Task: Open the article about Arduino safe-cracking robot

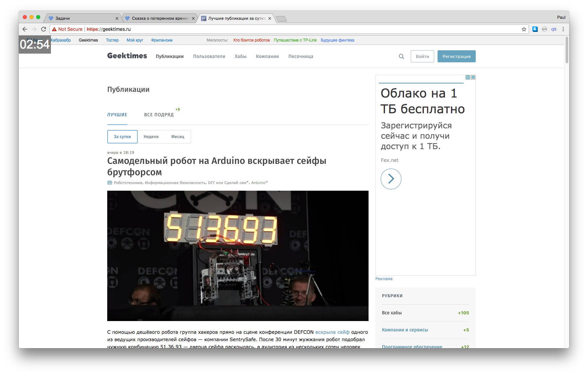Action: click(217, 166)
